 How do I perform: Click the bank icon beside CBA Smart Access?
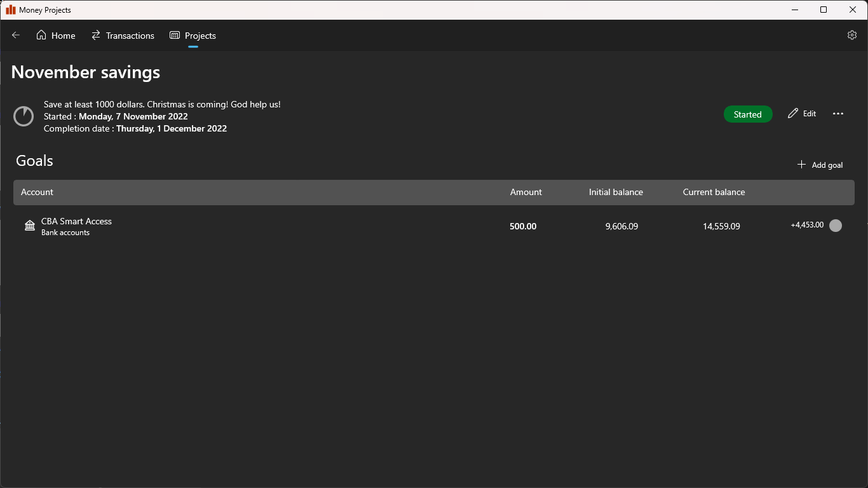30,226
